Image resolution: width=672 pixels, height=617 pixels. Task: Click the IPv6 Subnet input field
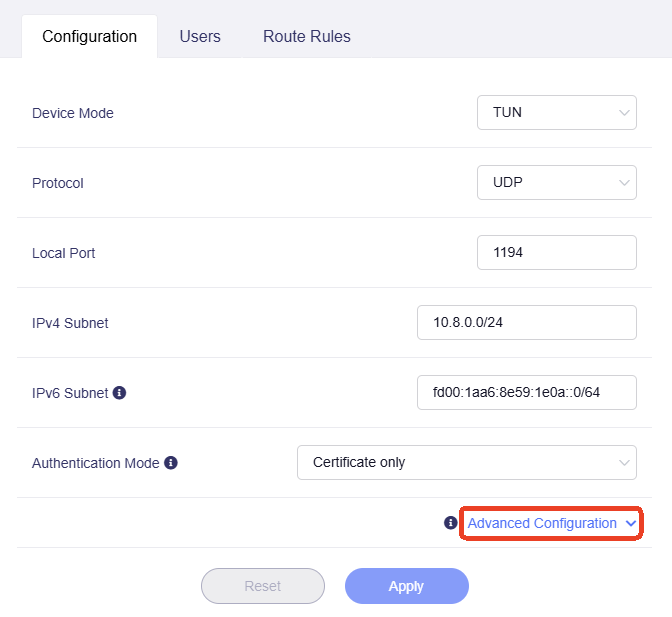pyautogui.click(x=526, y=393)
